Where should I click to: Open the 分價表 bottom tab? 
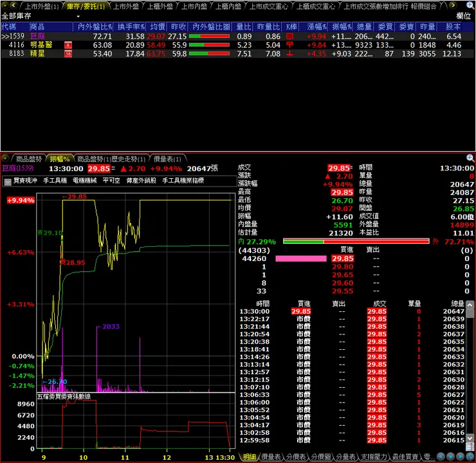click(x=296, y=457)
